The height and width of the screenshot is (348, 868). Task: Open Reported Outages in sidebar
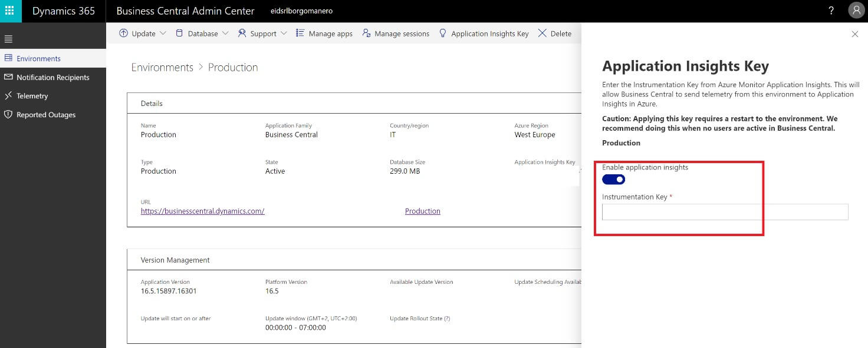coord(53,114)
